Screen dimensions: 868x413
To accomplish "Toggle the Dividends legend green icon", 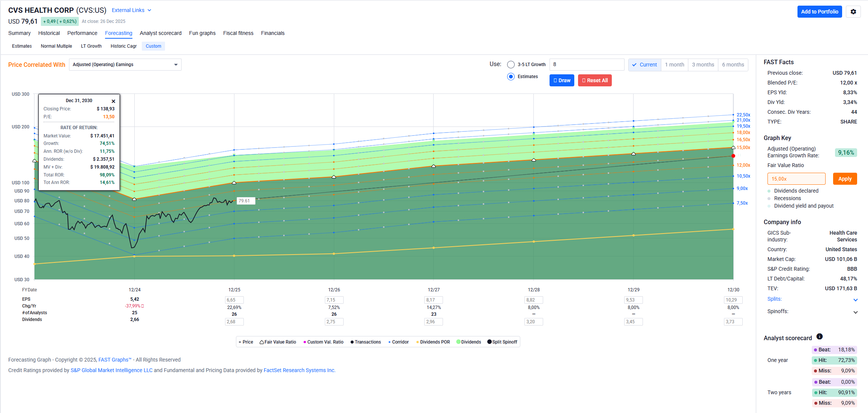I will [x=458, y=342].
